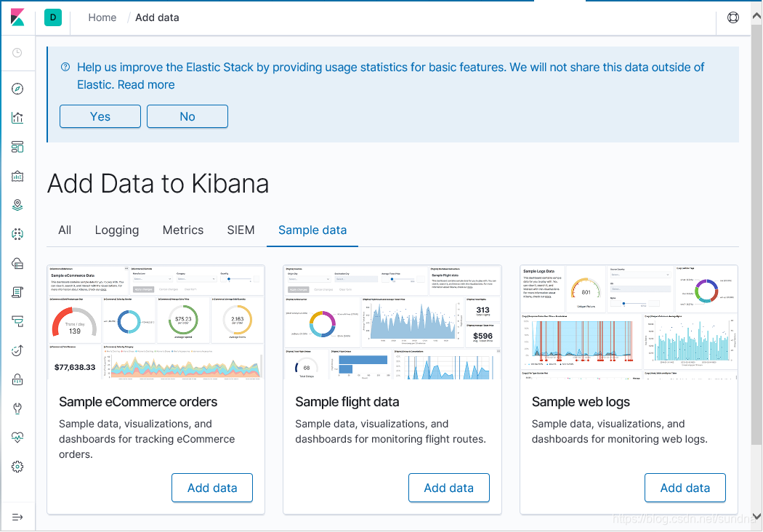Open Visualize chart icon
The height and width of the screenshot is (532, 763).
click(17, 118)
